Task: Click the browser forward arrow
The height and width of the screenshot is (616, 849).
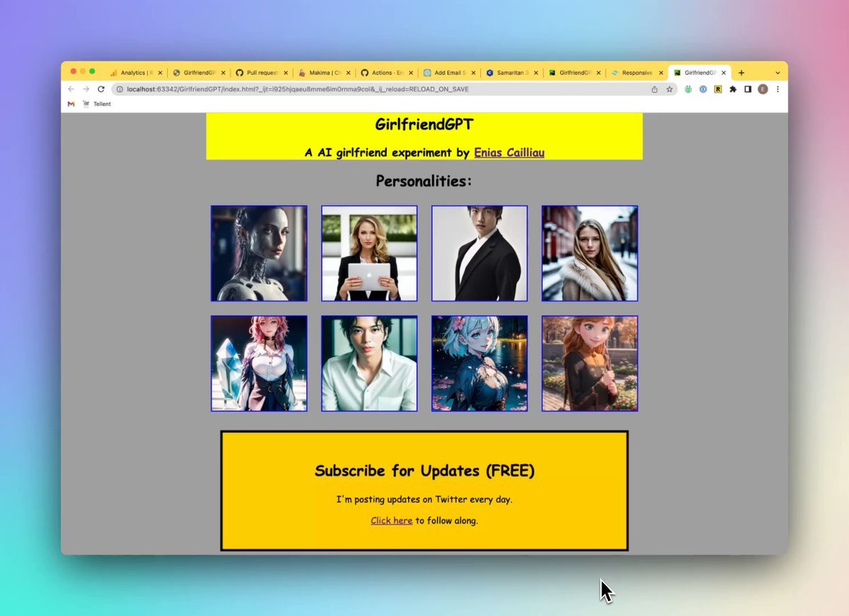Action: (86, 89)
